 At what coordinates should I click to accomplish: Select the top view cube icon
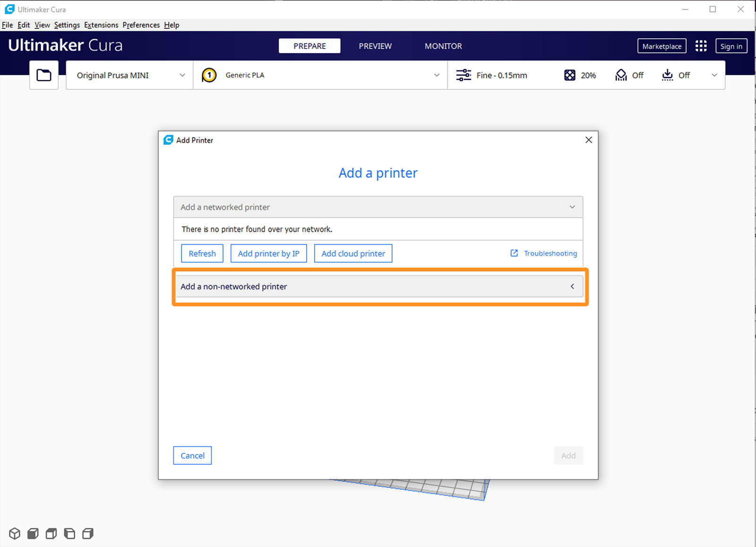click(51, 534)
